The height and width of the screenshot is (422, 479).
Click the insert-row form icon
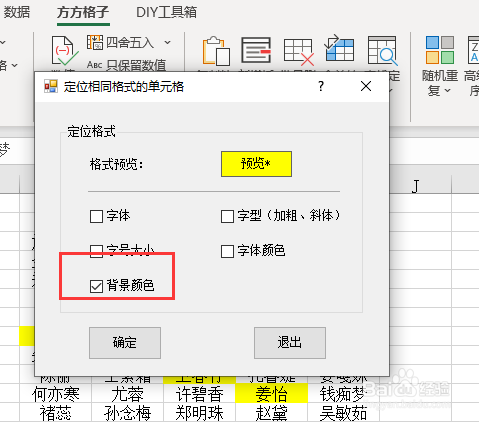pyautogui.click(x=256, y=50)
